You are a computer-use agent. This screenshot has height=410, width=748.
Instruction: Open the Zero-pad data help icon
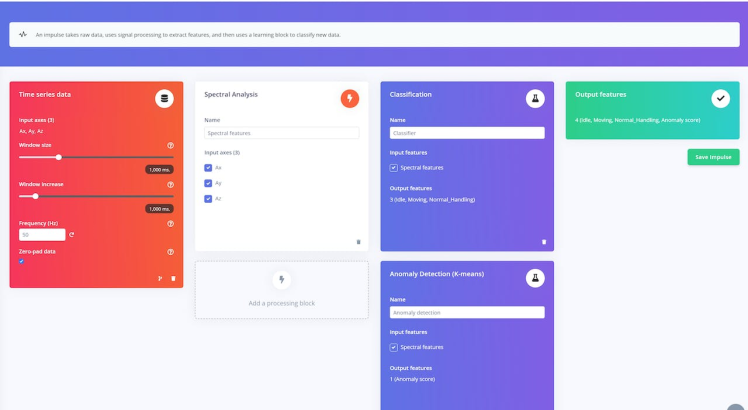click(x=170, y=252)
